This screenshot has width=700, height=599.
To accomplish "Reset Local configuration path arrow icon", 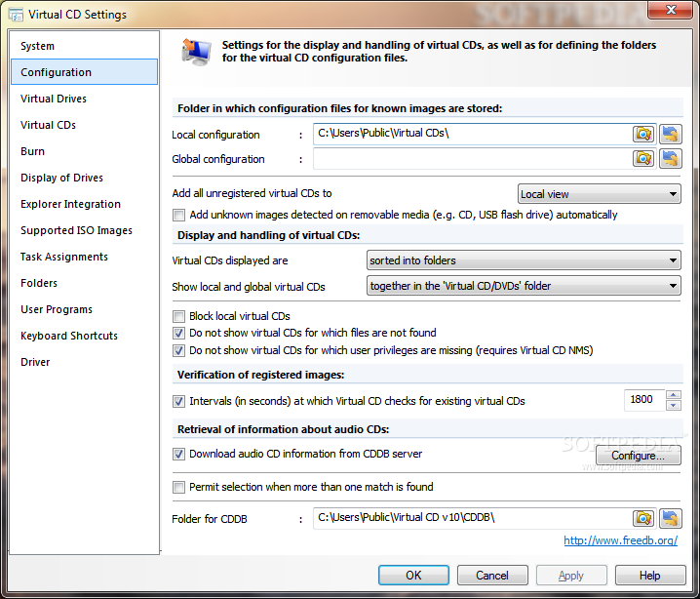I will tap(671, 134).
